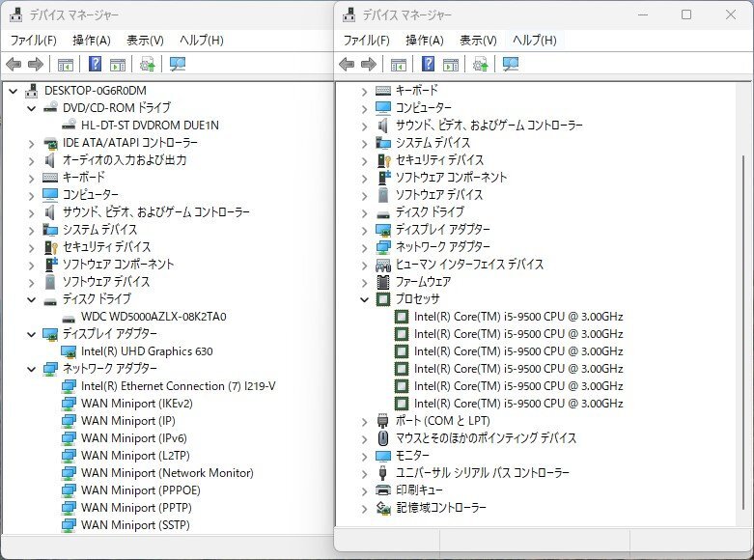Select ソフトウェア コンポーネント in right window

[x=451, y=177]
